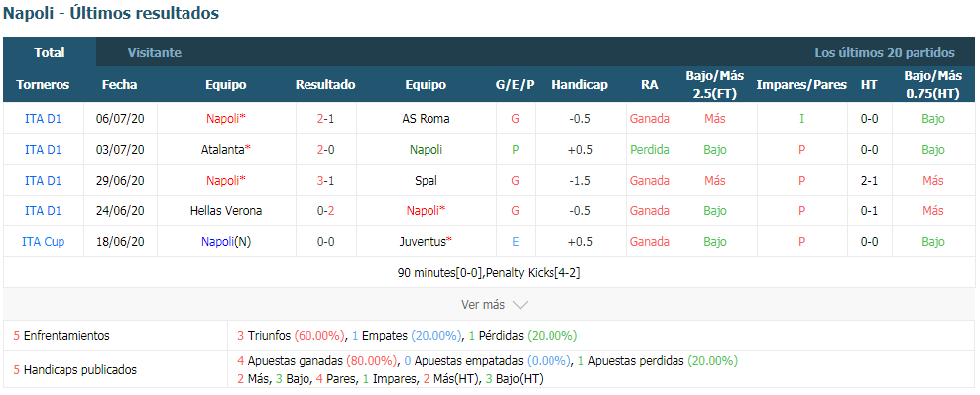Open ITA D1 link for 06/07/20 match

click(43, 119)
